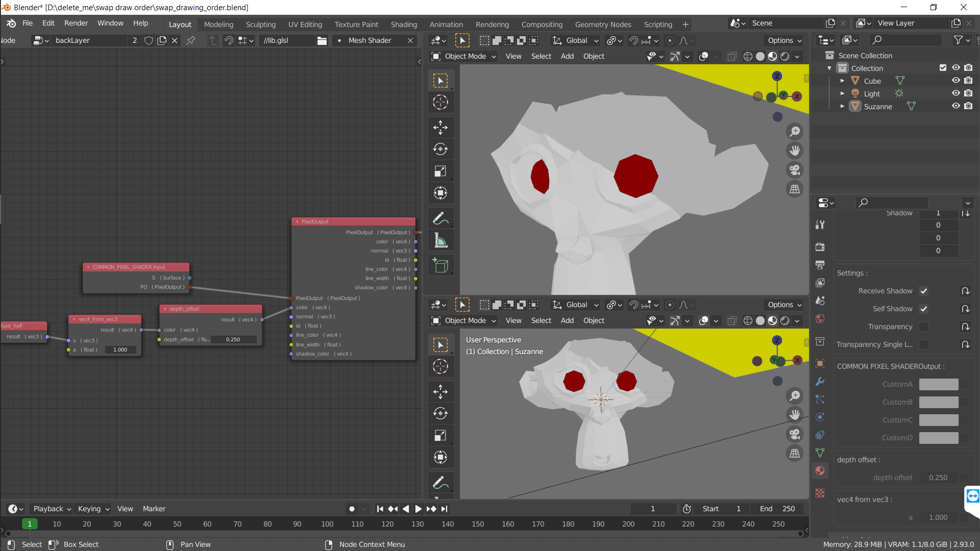Screen dimensions: 980x551
Task: Toggle camera view in upper viewport
Action: click(x=795, y=170)
